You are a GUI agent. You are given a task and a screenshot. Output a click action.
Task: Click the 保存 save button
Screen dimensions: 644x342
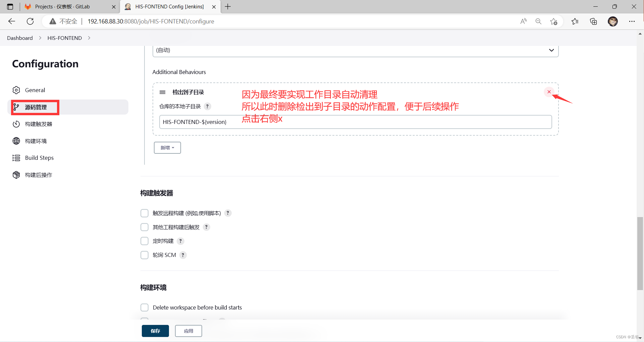click(155, 331)
